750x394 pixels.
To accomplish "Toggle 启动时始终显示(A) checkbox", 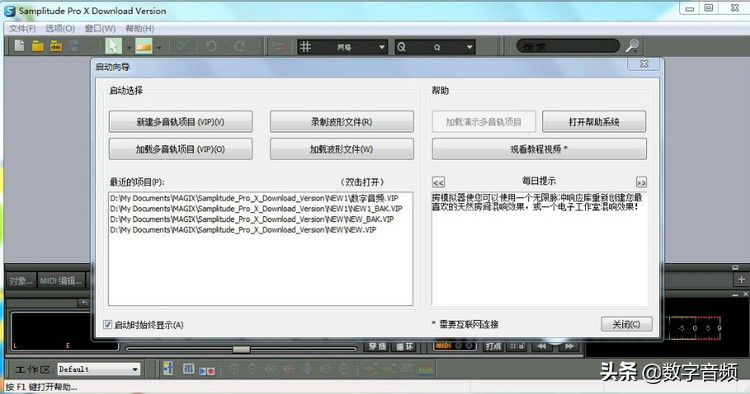I will pyautogui.click(x=108, y=325).
